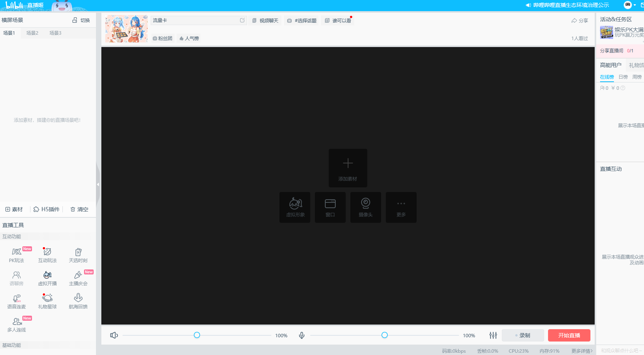Open the 虚拟开播 tool
Screen dimensions: 644x355
click(x=47, y=278)
